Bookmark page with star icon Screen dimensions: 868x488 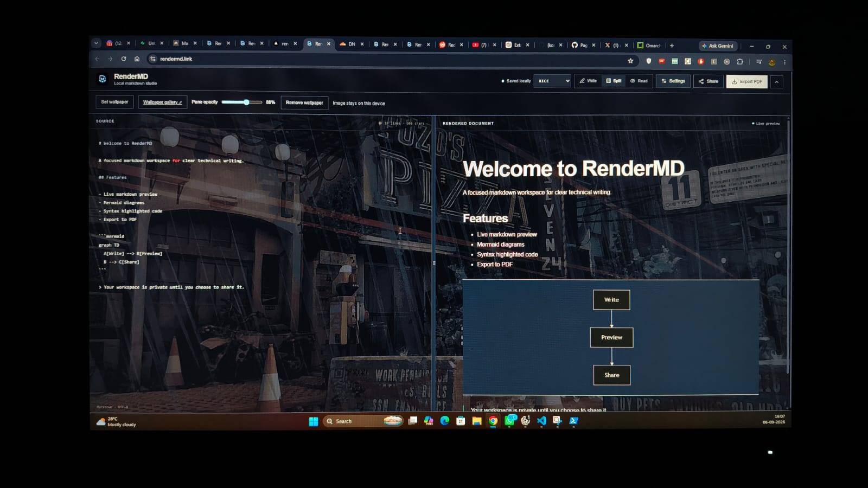tap(630, 61)
